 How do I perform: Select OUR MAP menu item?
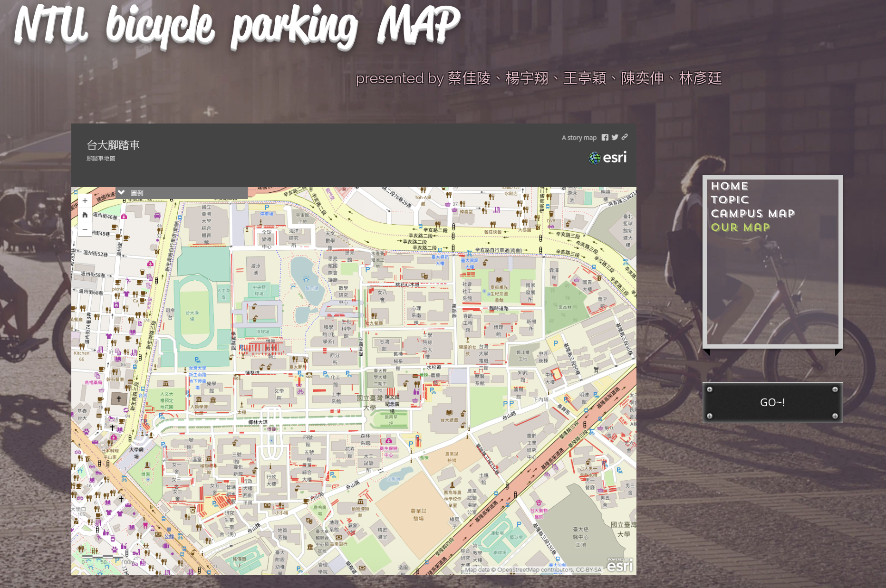pos(740,228)
